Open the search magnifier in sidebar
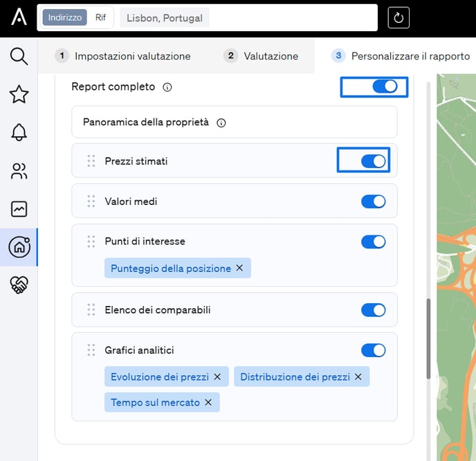 (x=19, y=56)
